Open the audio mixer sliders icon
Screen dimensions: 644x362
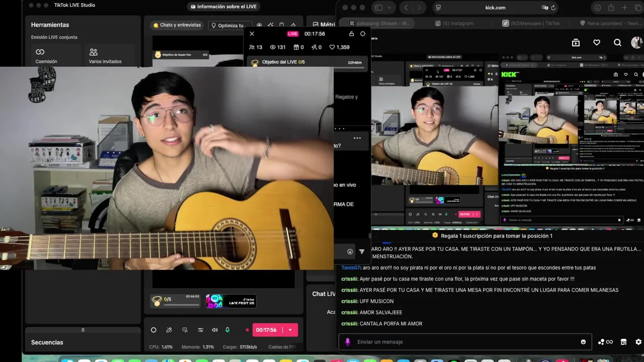(200, 330)
